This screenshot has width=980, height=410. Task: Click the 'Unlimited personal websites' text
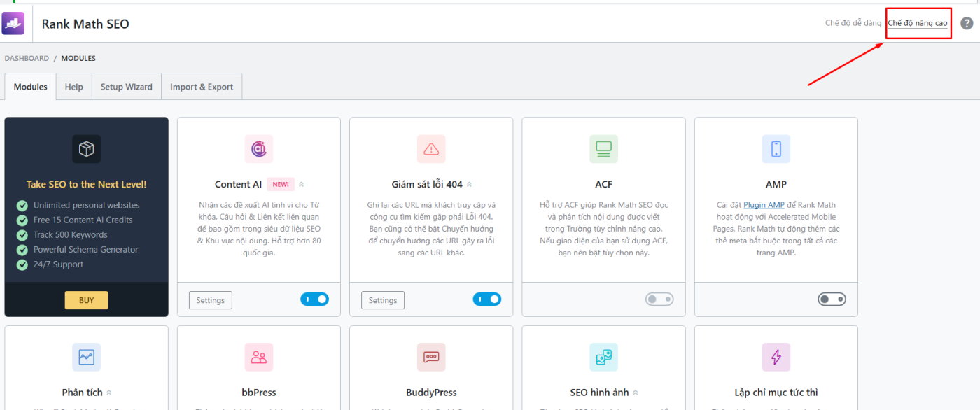tap(87, 206)
